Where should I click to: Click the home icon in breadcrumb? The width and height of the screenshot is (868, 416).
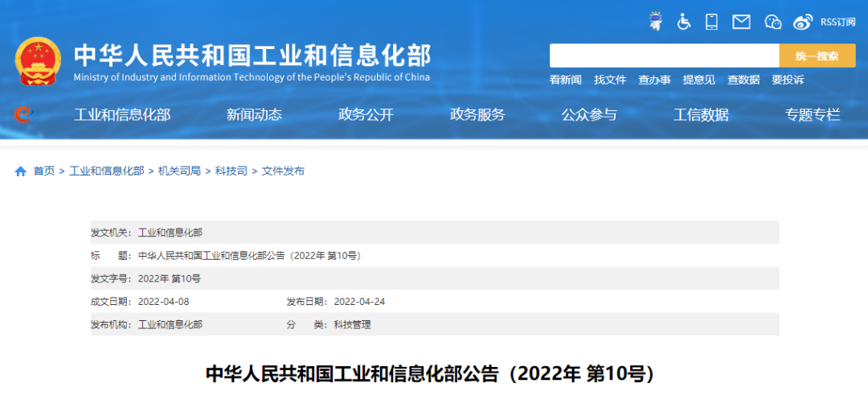[x=21, y=171]
